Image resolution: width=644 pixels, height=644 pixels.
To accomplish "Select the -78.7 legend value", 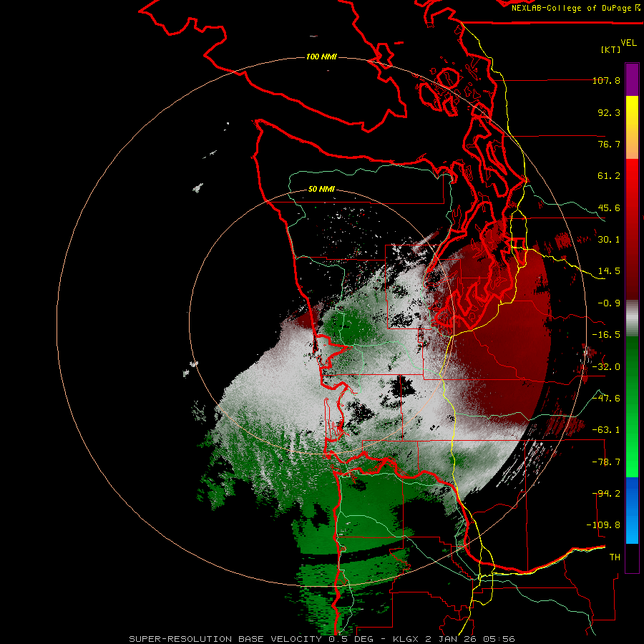I will coord(606,462).
